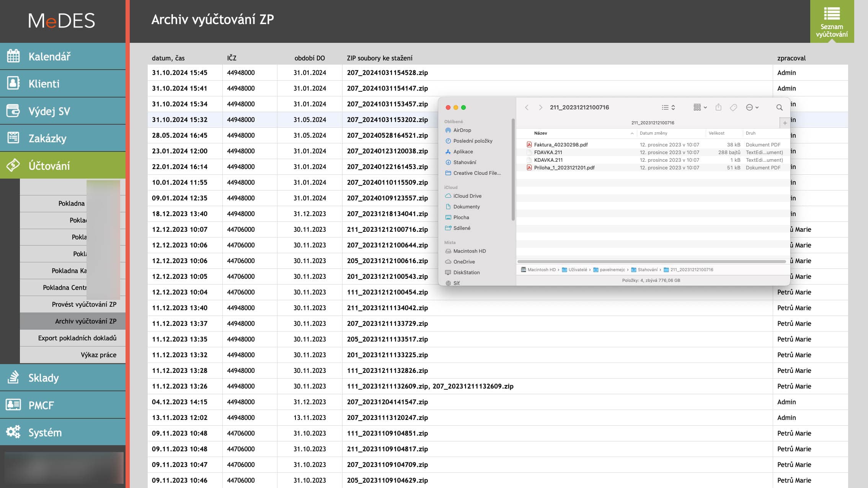Click the Sklady stack icon
Screen dimensions: 868x488
click(13, 377)
